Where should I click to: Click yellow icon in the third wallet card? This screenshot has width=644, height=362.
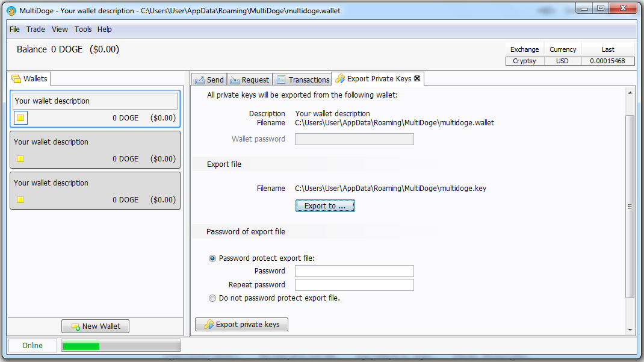coord(20,200)
